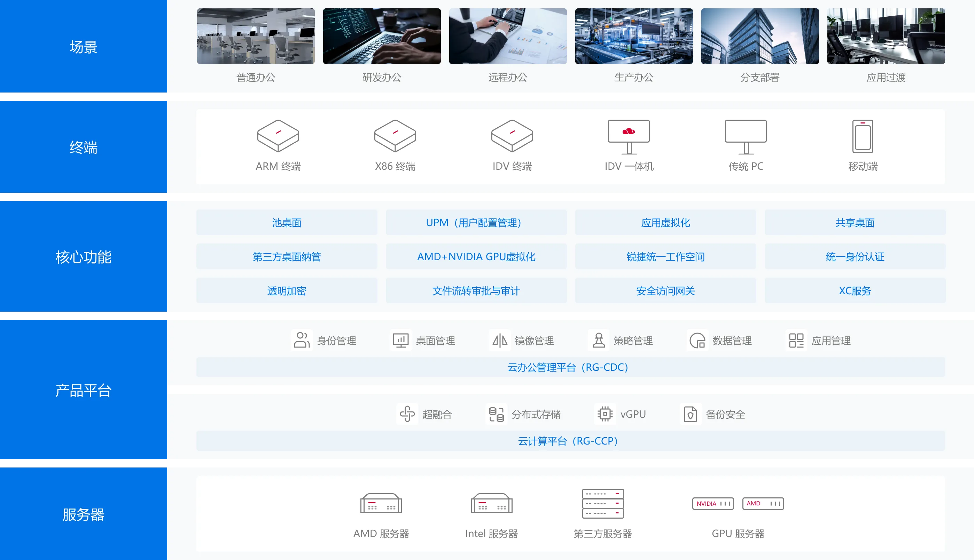Click the 第三方服务器 rack icon
The width and height of the screenshot is (975, 560).
click(x=603, y=503)
